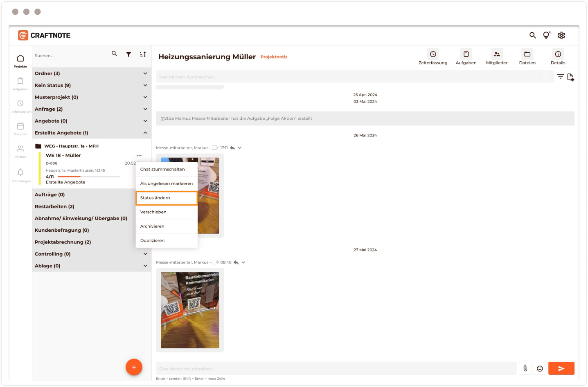
Task: Open the Dateien files folder icon
Action: click(527, 54)
